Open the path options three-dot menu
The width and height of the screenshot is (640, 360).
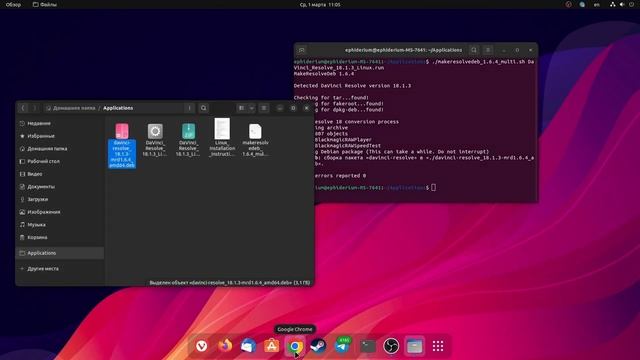tap(189, 108)
